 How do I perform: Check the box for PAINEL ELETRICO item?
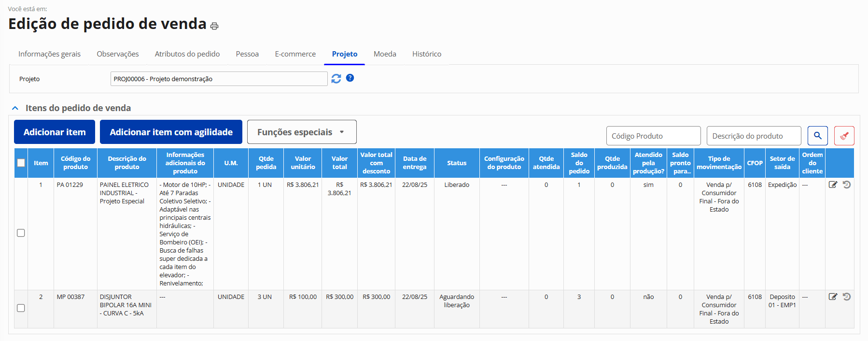pyautogui.click(x=21, y=233)
